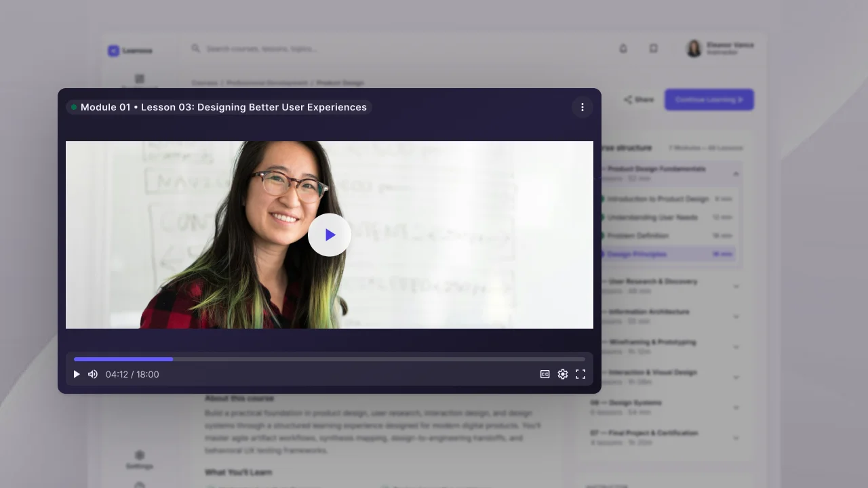
Task: Click the large play button on the video
Action: click(x=330, y=235)
